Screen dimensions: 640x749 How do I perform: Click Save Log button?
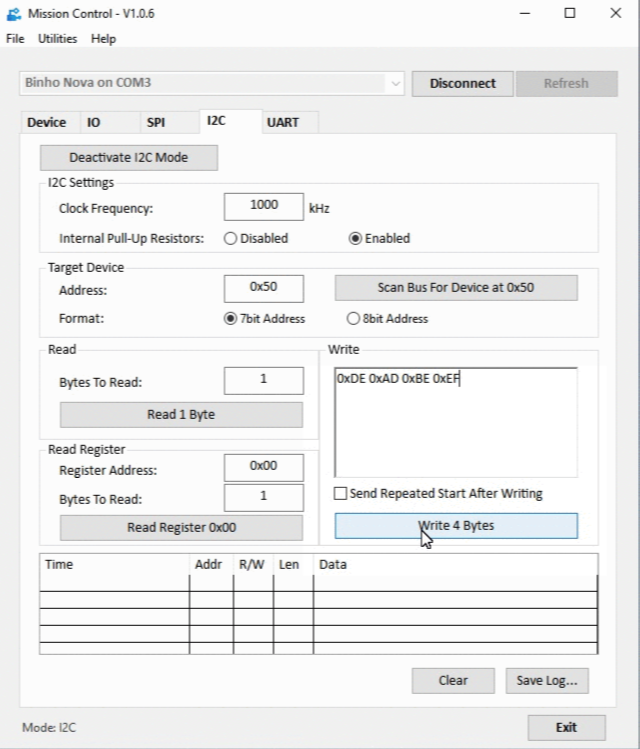(547, 681)
